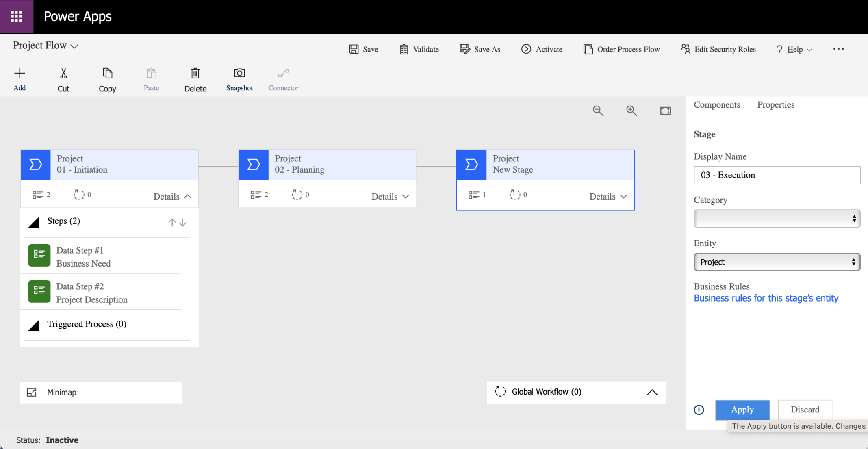The image size is (868, 449).
Task: Click the Add plus icon
Action: click(20, 74)
